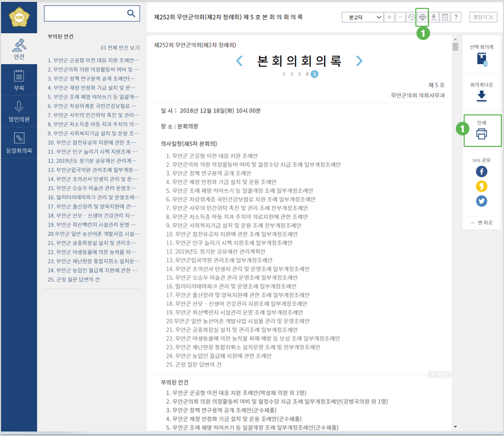
Task: Open sidebar item 2. 무안군의회 의원 의정활동비
Action: (93, 69)
